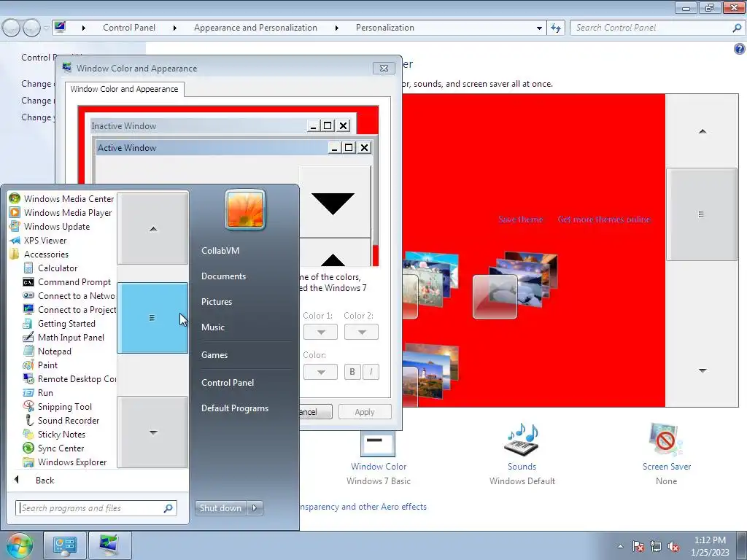Expand the shut down options arrow
This screenshot has width=747, height=560.
[255, 508]
